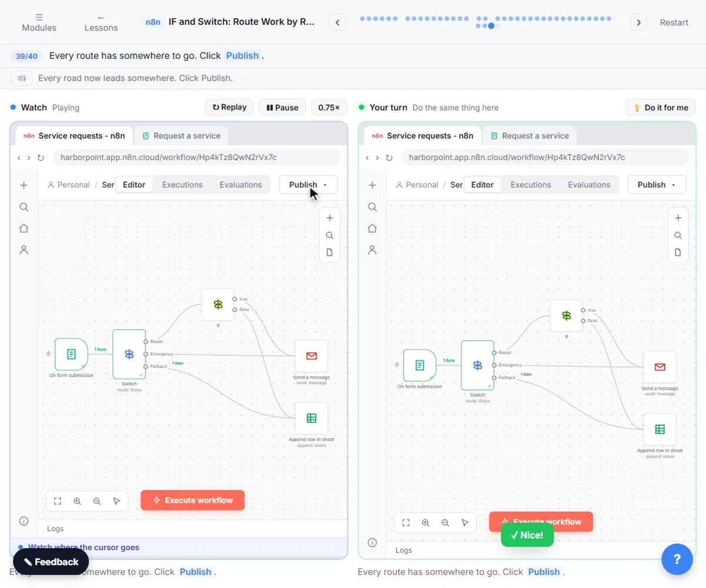The height and width of the screenshot is (588, 706).
Task: Change the 0.75× playback speed
Action: coord(329,108)
